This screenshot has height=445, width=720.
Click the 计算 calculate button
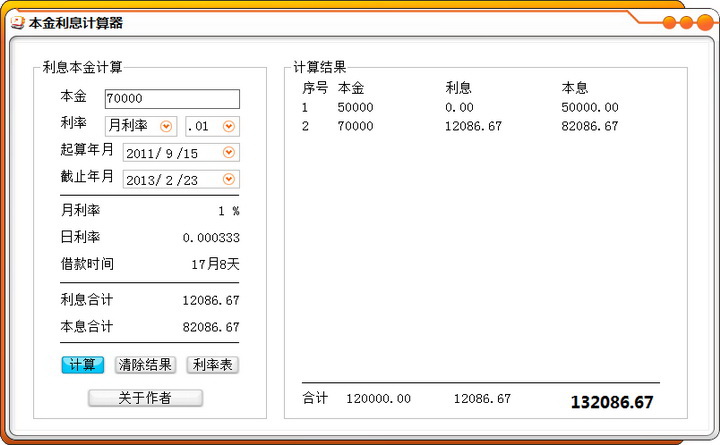[83, 365]
